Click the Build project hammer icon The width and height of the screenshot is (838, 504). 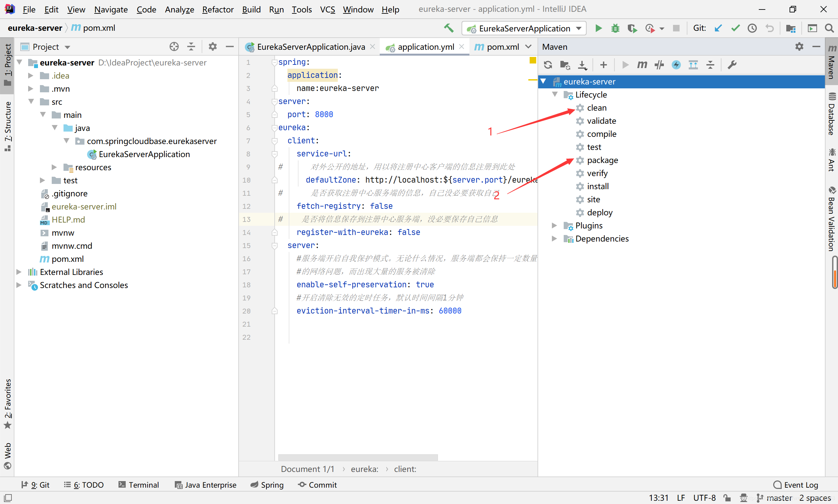448,28
